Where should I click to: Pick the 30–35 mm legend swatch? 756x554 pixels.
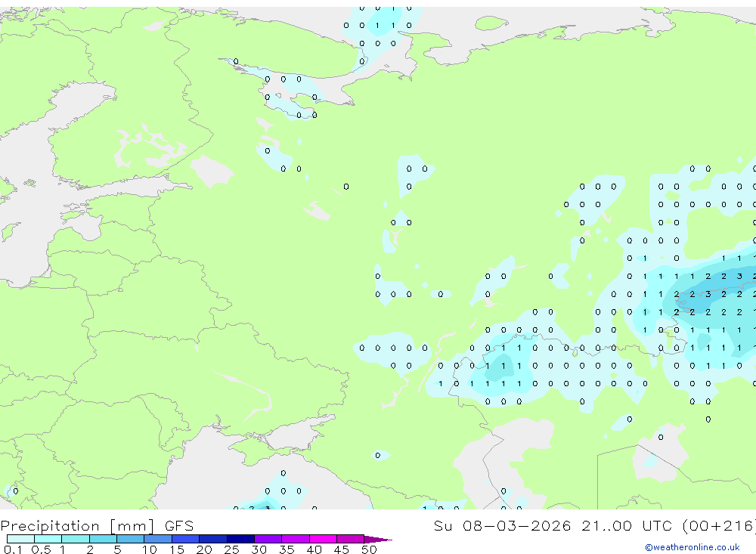click(268, 539)
